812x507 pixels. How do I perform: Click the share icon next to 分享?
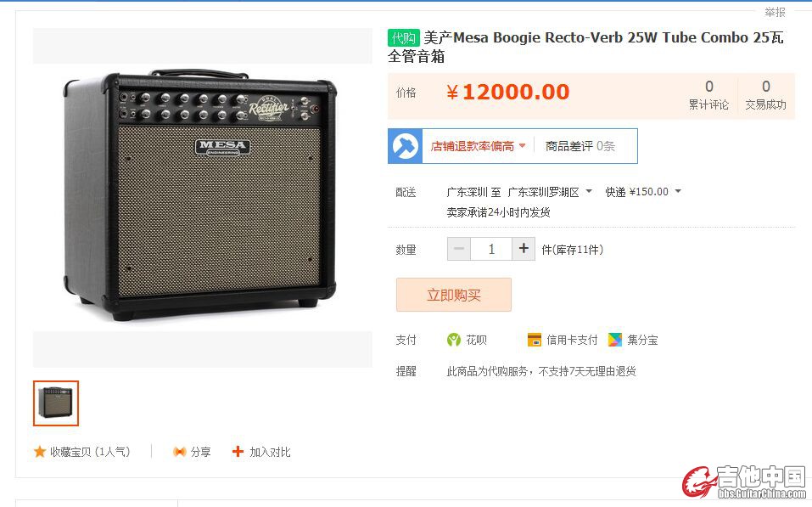pyautogui.click(x=179, y=452)
